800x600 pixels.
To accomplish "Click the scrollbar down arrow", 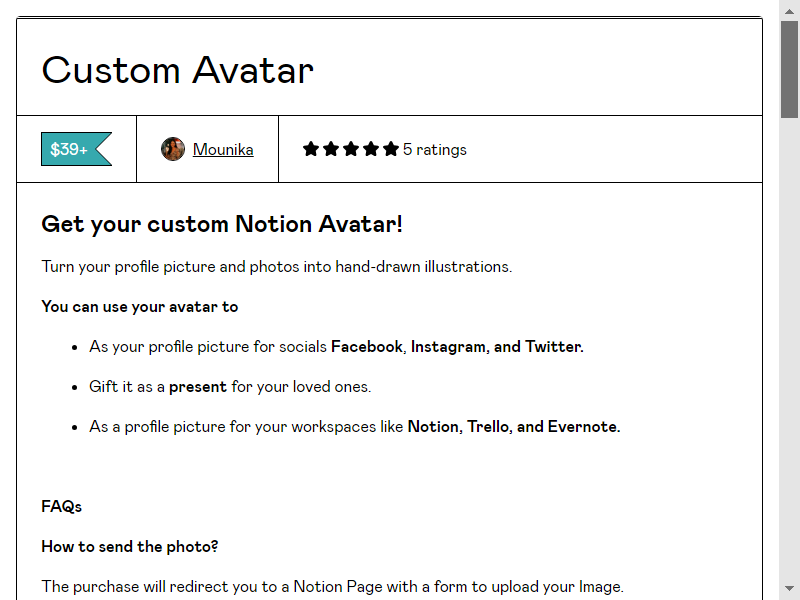I will coord(789,588).
